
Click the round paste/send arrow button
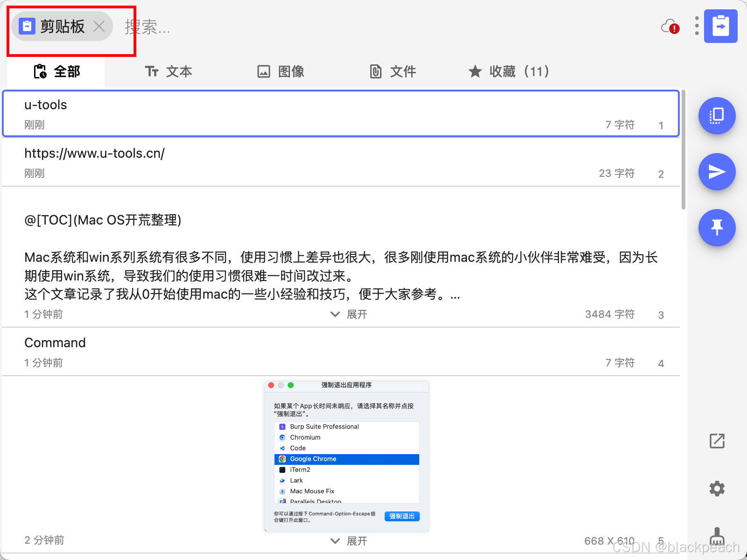point(717,172)
